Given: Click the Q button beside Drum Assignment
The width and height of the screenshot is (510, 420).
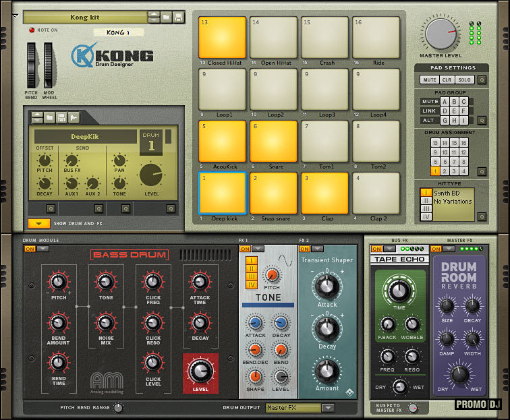Looking at the screenshot, I should (x=482, y=171).
